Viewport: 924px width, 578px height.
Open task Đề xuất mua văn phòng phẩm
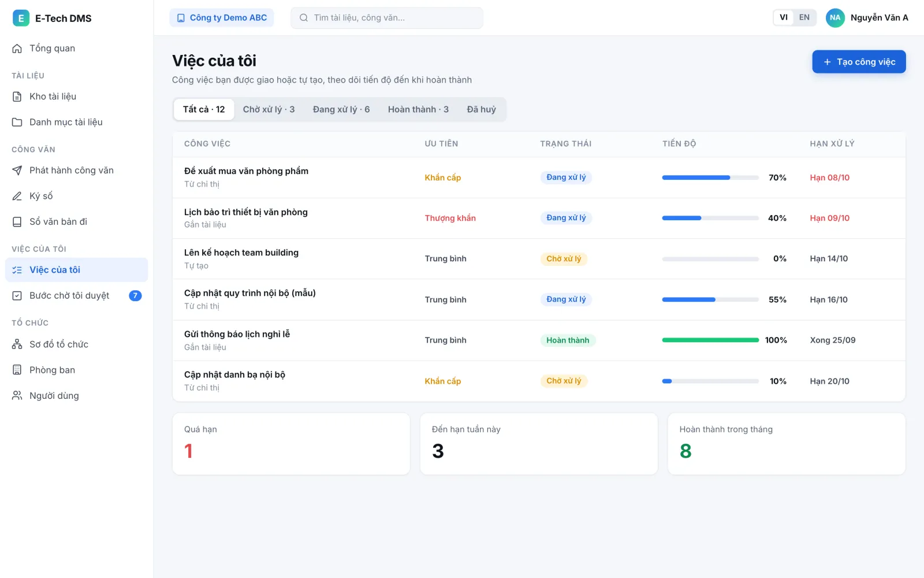(246, 171)
